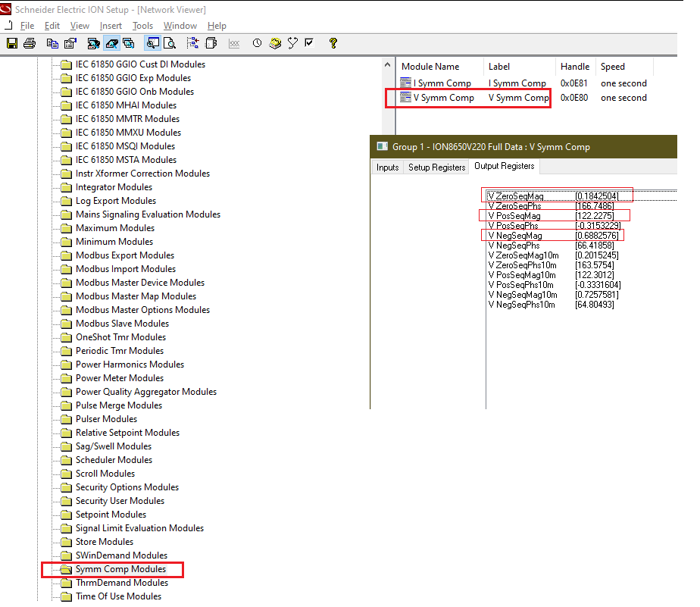Select the V ZeroSeqMag output register
700x607 pixels.
(554, 196)
